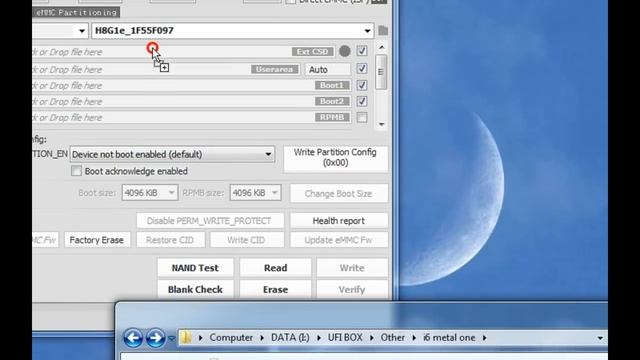Click the folder icon in the Explorer address bar
640x360 pixels.
pos(187,338)
